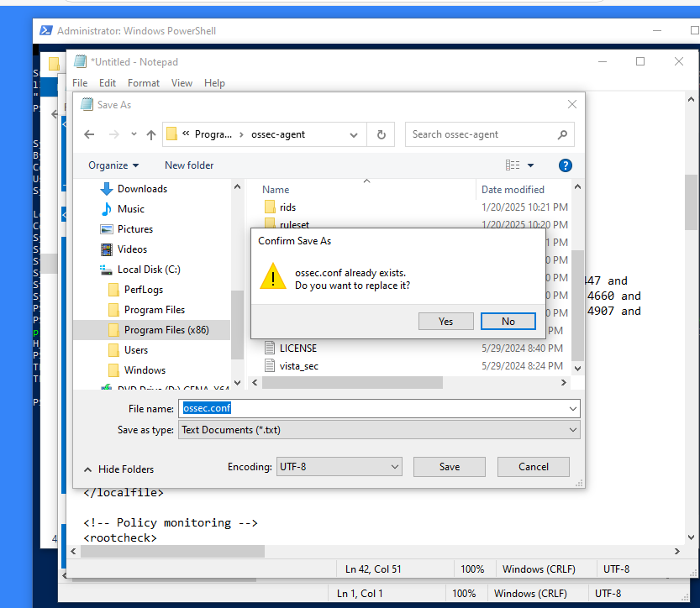The width and height of the screenshot is (700, 608).
Task: Open the Edit menu in Notepad
Action: [x=108, y=83]
